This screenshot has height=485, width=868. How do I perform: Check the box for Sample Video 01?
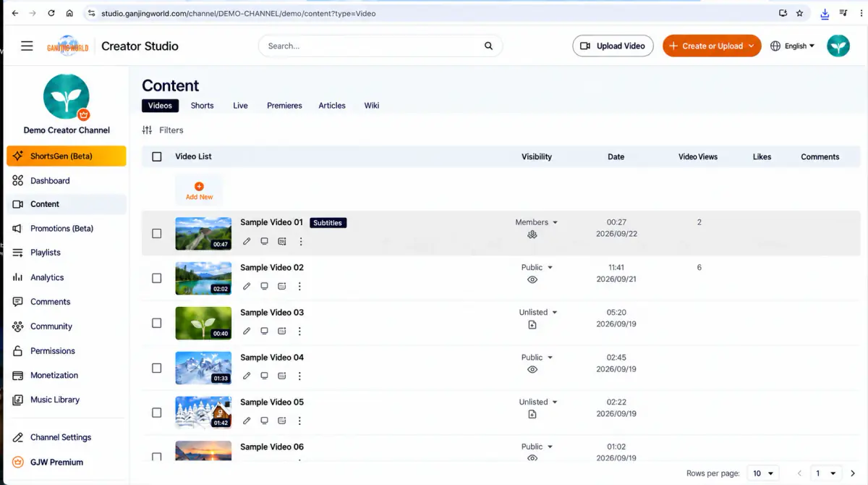[157, 234]
